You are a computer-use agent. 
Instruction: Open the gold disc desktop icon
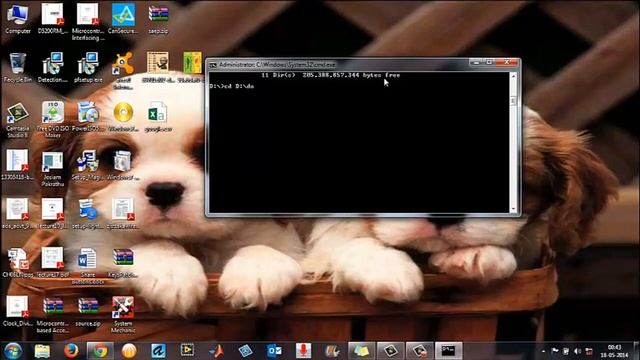click(x=123, y=116)
